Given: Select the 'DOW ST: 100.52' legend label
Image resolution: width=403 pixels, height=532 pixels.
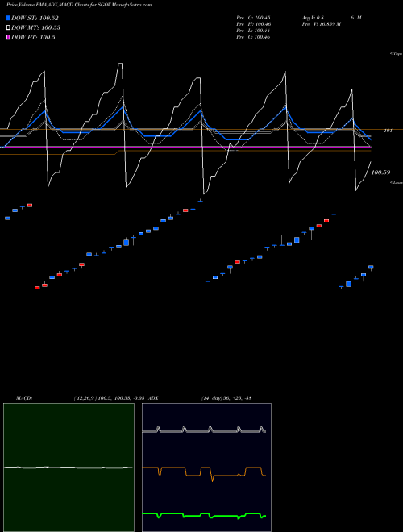Looking at the screenshot, I should click(35, 18).
